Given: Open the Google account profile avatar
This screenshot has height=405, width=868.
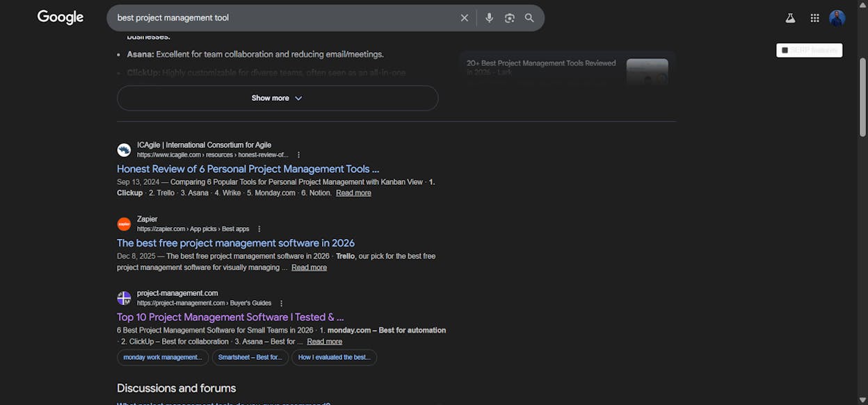Looking at the screenshot, I should pyautogui.click(x=837, y=18).
